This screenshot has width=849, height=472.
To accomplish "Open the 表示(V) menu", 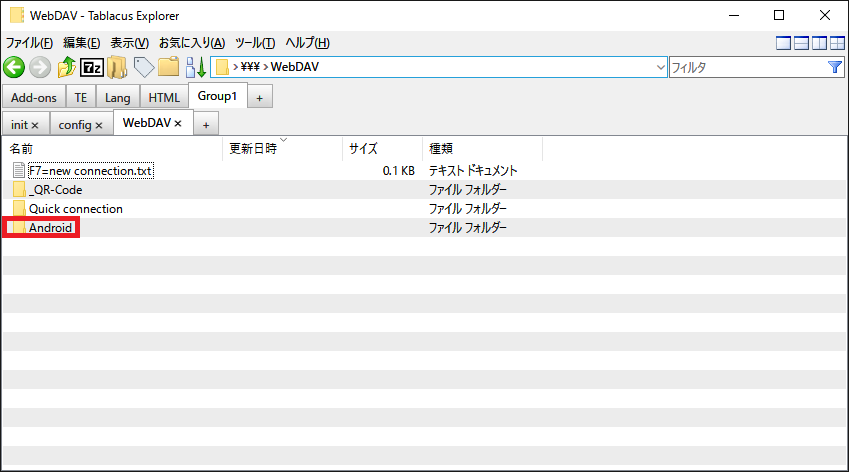I will click(129, 43).
